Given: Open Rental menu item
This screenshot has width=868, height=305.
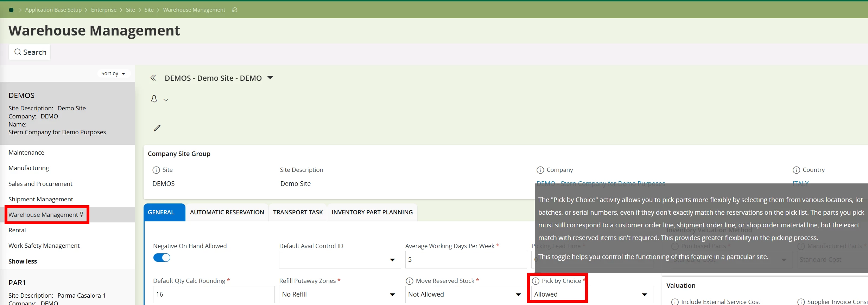Looking at the screenshot, I should tap(68, 230).
